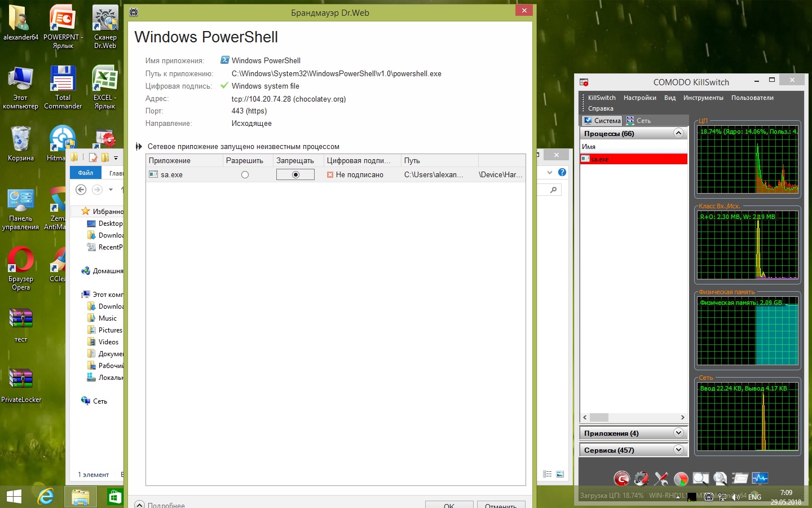Click the red COMODO logo icon in KillSwitch
Viewport: 812px width, 508px height.
click(x=621, y=479)
